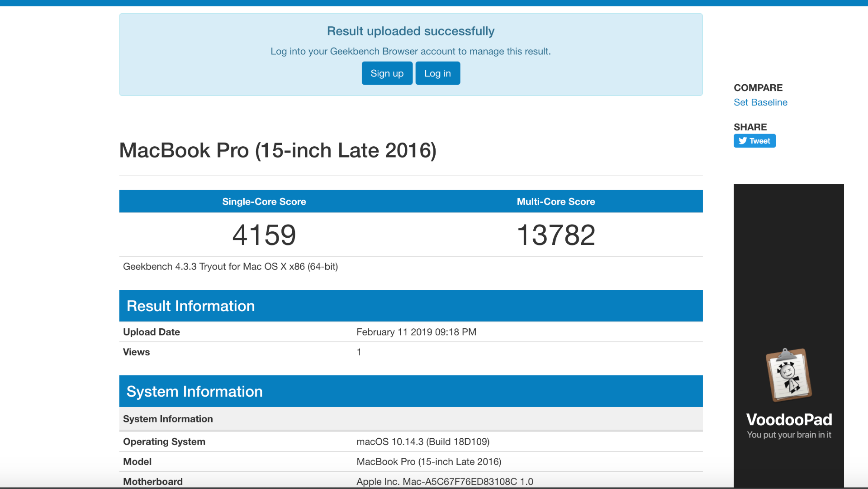Click the Model label
This screenshot has width=868, height=489.
pos(137,461)
